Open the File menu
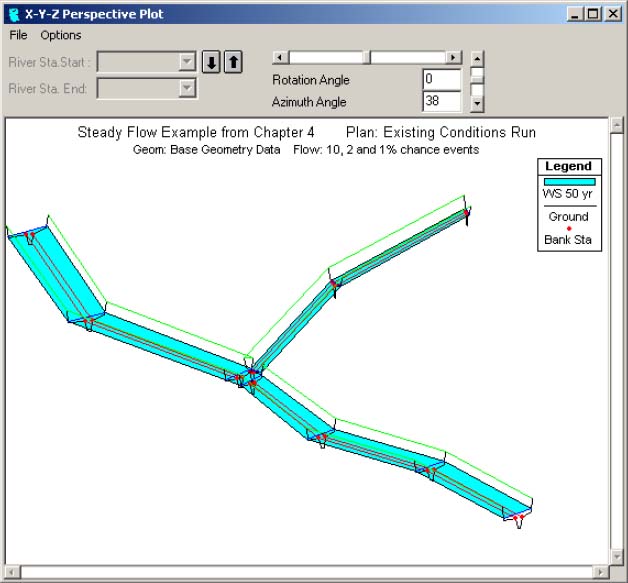The width and height of the screenshot is (628, 583). (19, 35)
